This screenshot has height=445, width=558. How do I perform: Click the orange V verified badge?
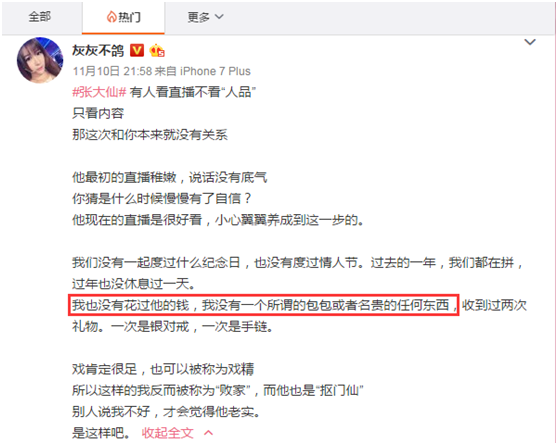[137, 51]
